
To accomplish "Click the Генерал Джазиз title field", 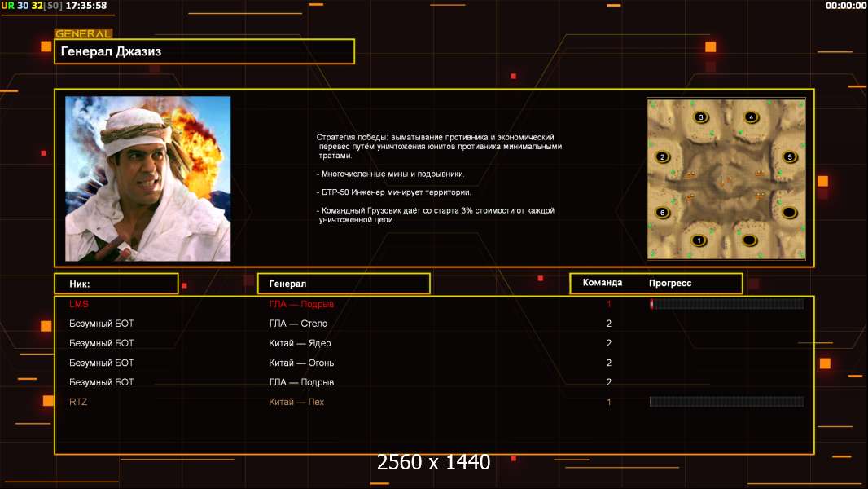I will click(204, 51).
